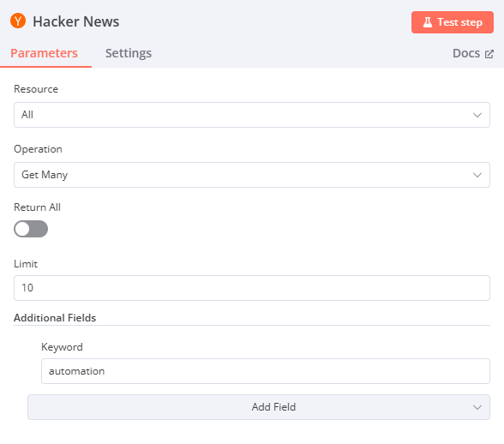This screenshot has height=444, width=504.
Task: Open the Docs link
Action: [x=473, y=53]
